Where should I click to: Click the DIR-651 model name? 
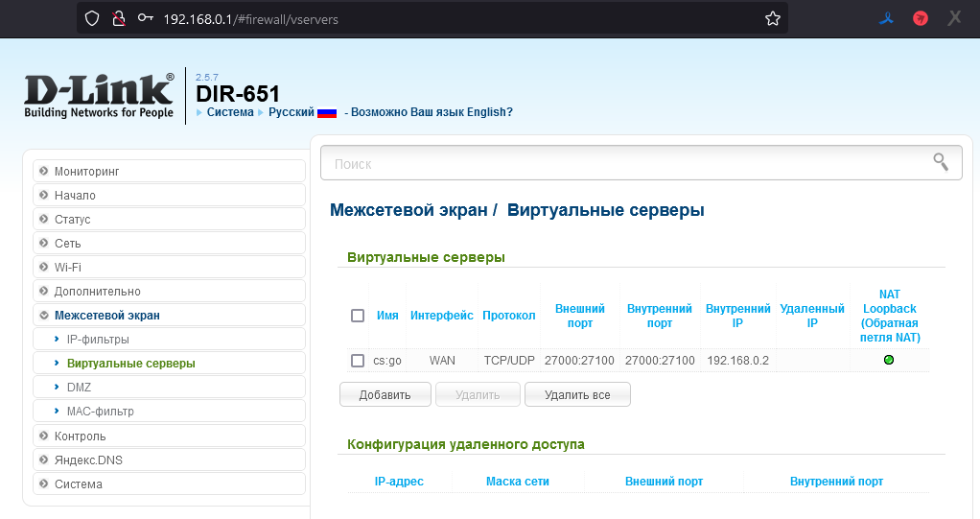[x=238, y=94]
